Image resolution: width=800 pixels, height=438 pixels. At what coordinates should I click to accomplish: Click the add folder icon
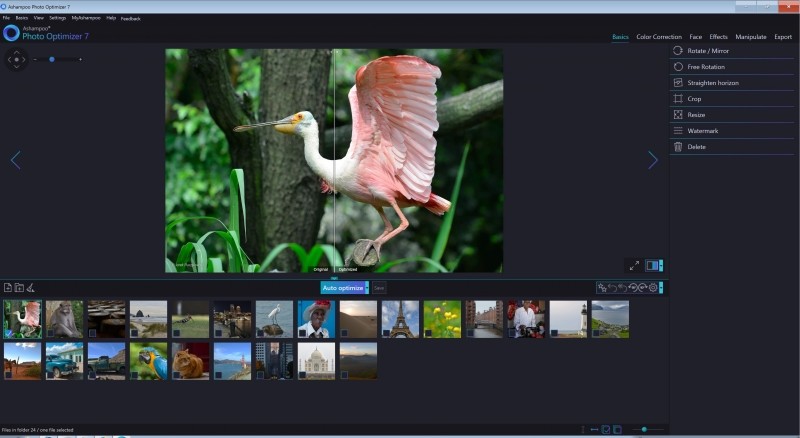[x=19, y=288]
